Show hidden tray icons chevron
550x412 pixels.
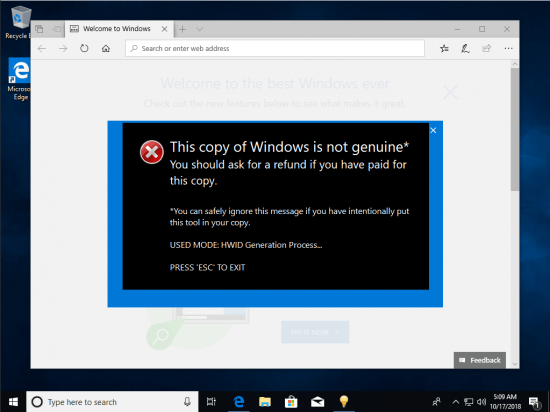click(455, 402)
